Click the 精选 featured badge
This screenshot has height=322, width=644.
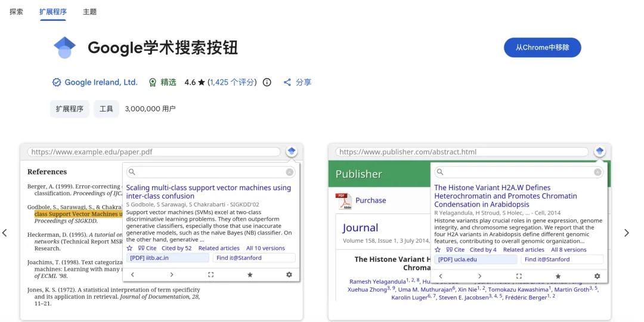(162, 82)
